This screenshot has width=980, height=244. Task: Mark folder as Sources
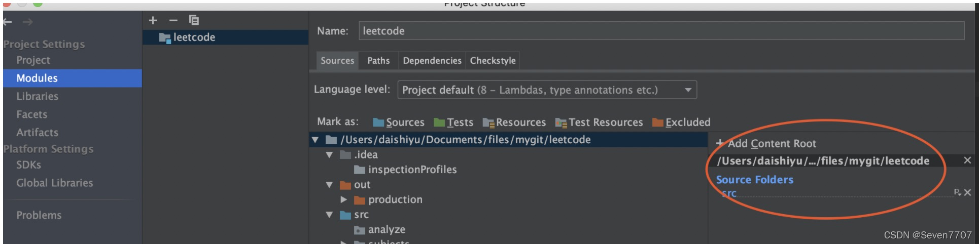tap(399, 123)
